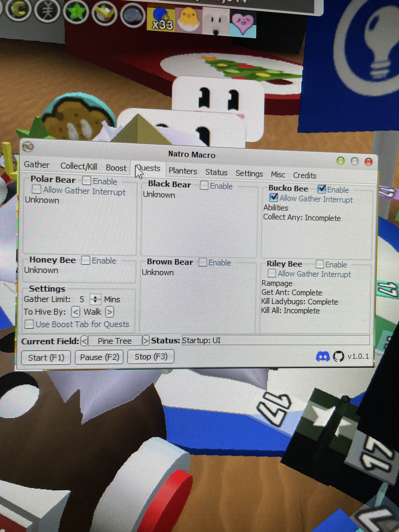Click the Natro Macro title bar icon
The width and height of the screenshot is (399, 532).
28,146
